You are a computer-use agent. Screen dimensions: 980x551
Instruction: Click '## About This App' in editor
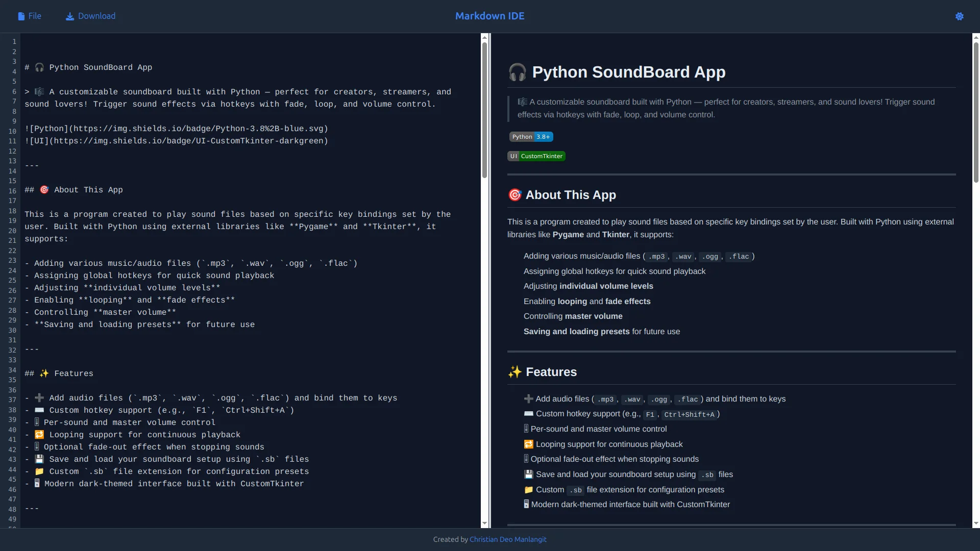point(74,190)
